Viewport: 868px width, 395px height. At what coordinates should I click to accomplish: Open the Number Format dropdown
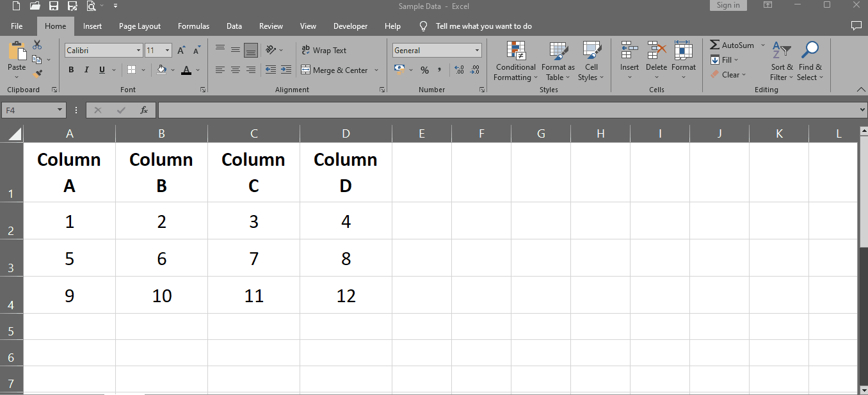(437, 50)
